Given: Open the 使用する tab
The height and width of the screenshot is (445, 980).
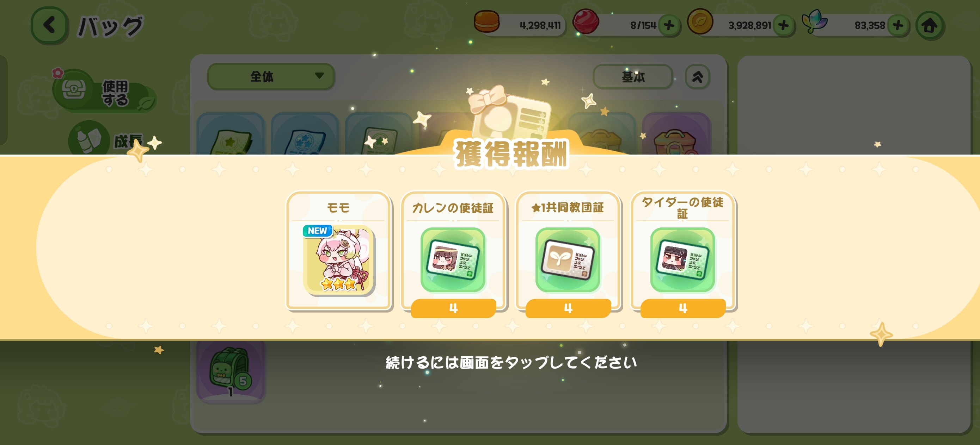Looking at the screenshot, I should (105, 91).
